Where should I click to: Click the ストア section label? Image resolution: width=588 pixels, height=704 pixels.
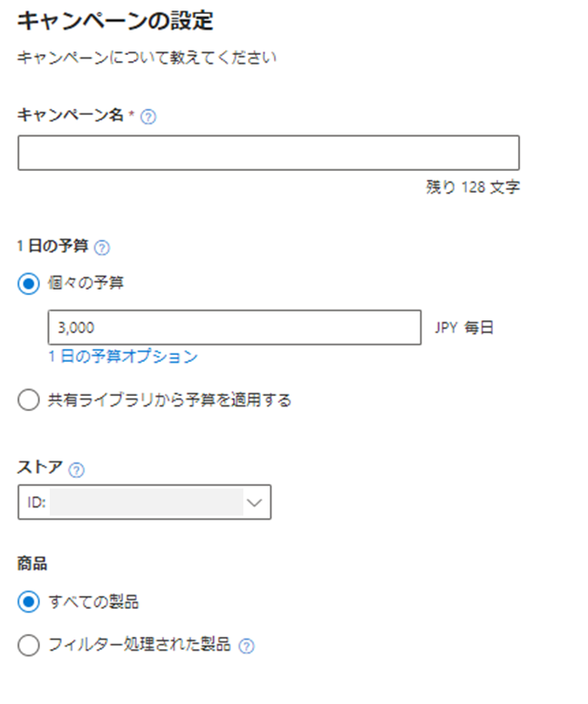coord(40,468)
